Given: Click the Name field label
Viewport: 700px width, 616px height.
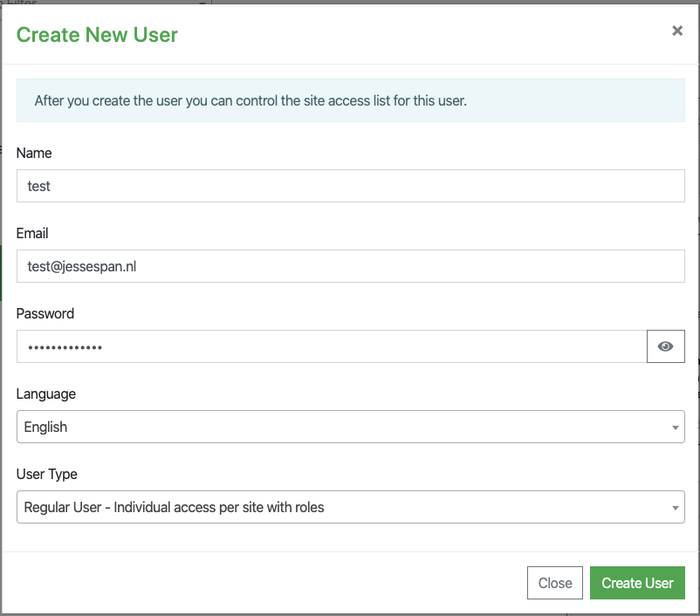Looking at the screenshot, I should coord(34,153).
